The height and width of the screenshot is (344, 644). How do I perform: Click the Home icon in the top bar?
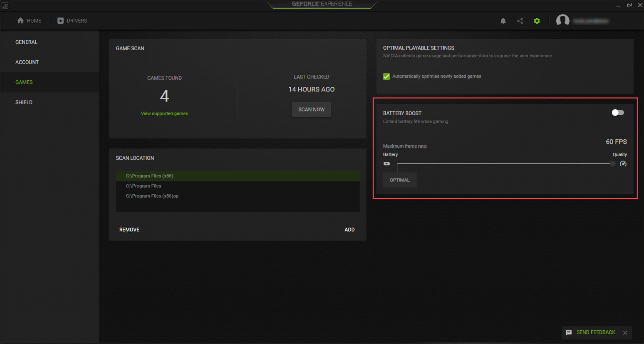pos(20,20)
